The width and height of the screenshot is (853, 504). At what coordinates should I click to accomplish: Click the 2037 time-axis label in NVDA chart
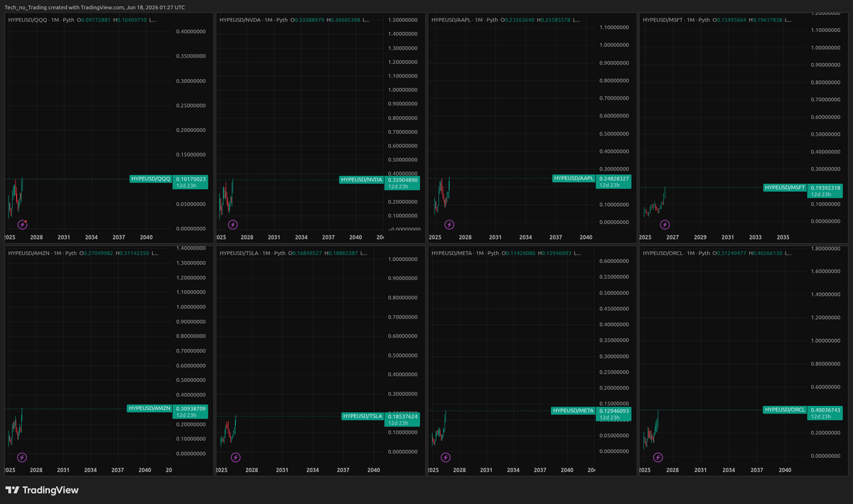tap(328, 237)
